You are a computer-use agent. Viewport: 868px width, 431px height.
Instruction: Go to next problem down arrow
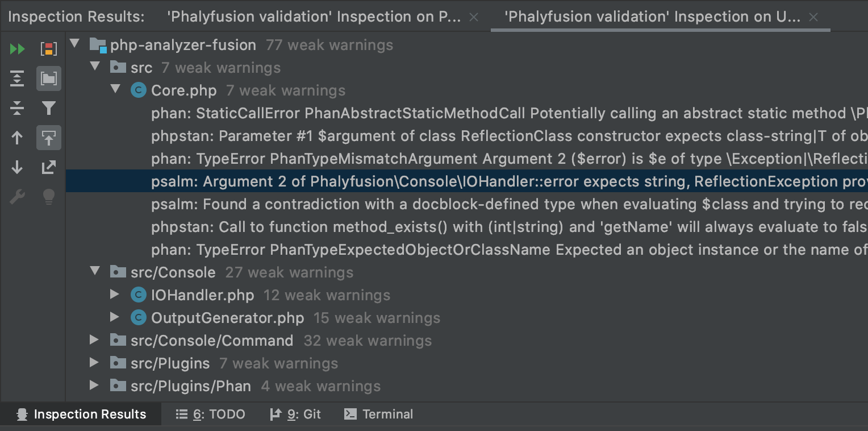18,167
